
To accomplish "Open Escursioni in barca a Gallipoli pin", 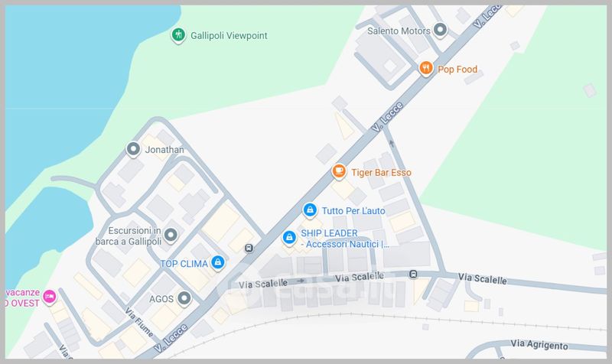I will [171, 235].
